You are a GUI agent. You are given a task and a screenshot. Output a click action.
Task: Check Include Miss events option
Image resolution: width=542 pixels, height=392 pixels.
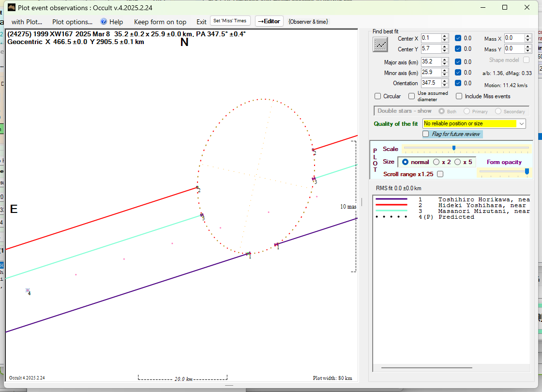[x=459, y=96]
